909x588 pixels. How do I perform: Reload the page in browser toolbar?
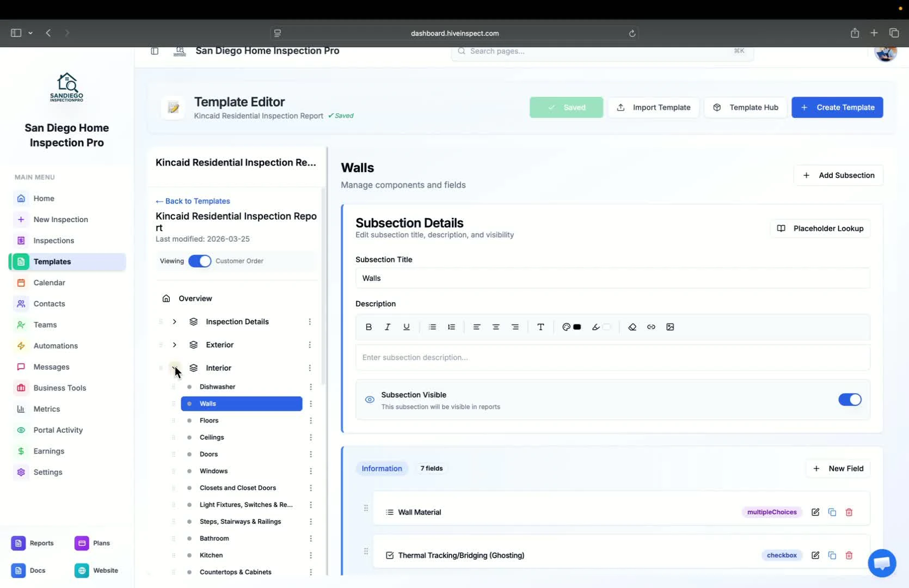[x=632, y=33]
